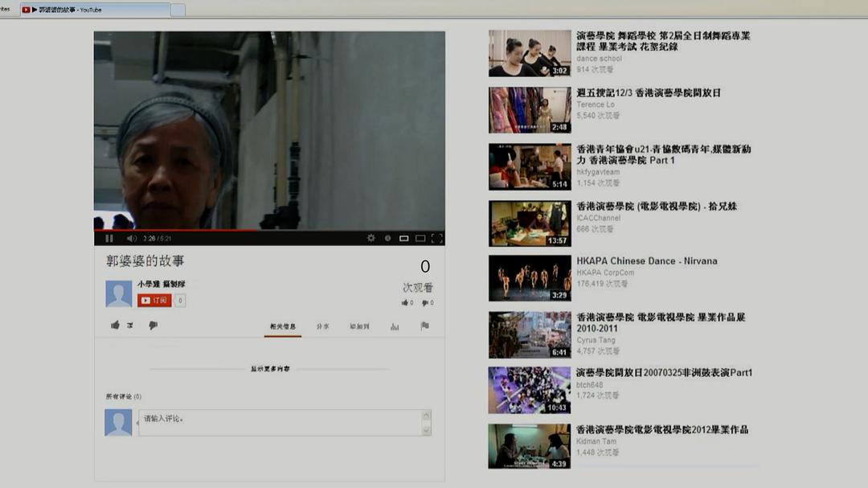Open a new browser tab button
The width and height of the screenshot is (868, 488).
click(178, 10)
